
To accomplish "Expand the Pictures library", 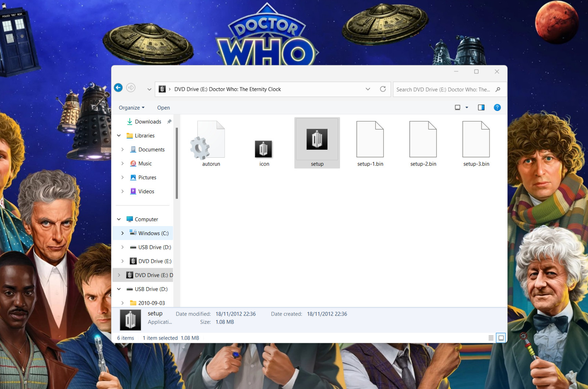I will point(122,178).
